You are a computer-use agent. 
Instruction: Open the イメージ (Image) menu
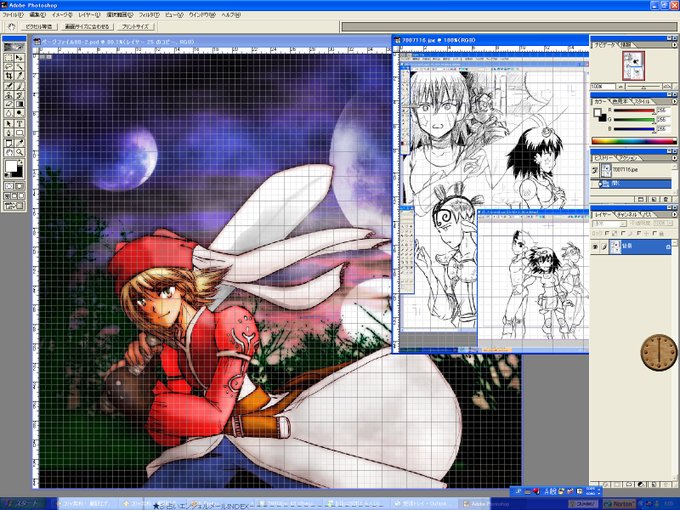click(x=62, y=15)
